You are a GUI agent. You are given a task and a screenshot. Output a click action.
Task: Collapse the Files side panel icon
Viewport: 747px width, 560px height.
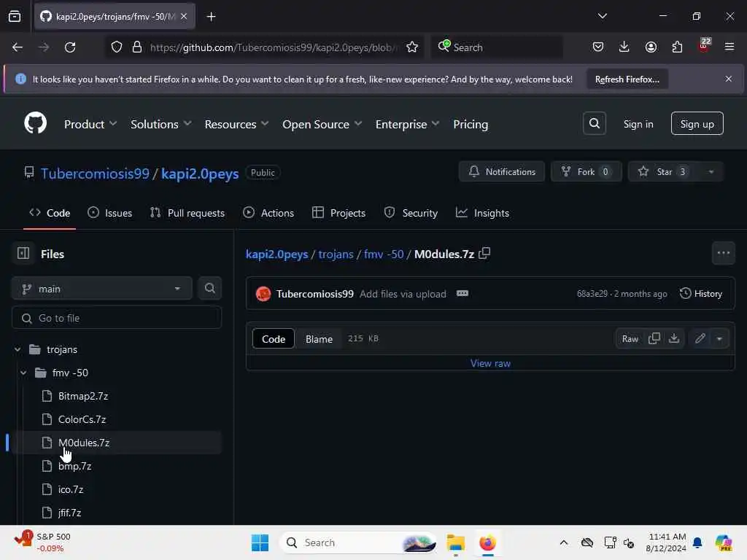tap(23, 253)
